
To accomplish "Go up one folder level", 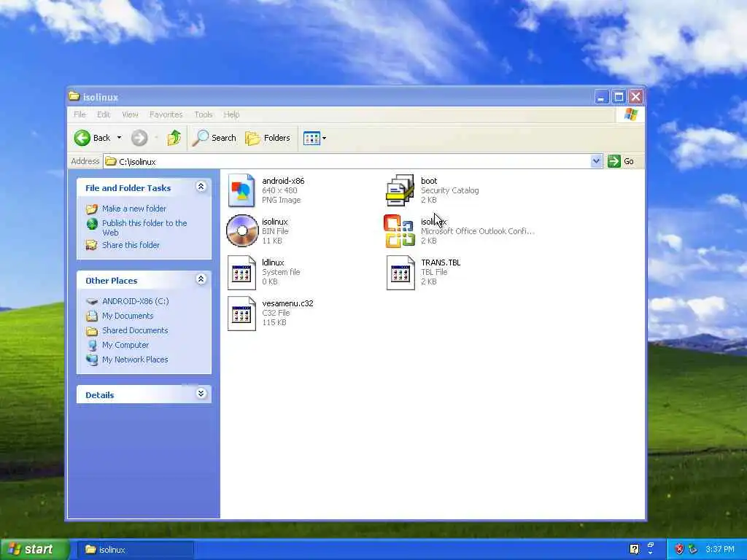I will point(174,138).
